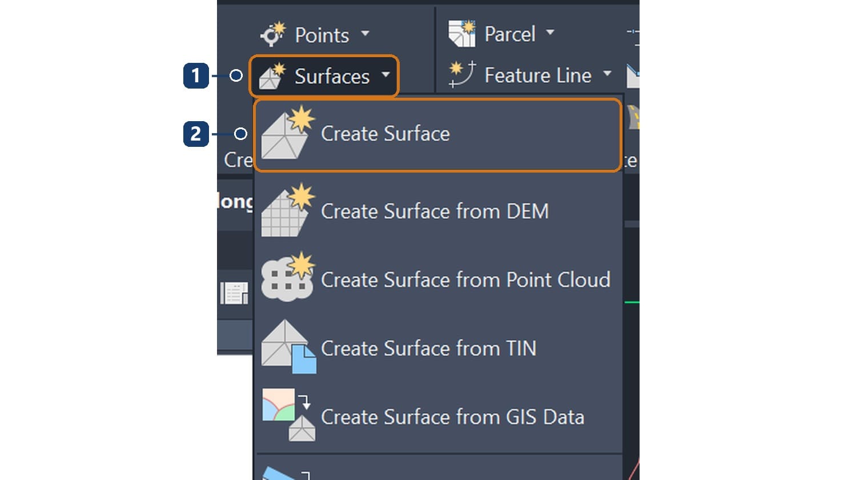Click the Feature Line label text
This screenshot has width=868, height=480.
(x=538, y=75)
